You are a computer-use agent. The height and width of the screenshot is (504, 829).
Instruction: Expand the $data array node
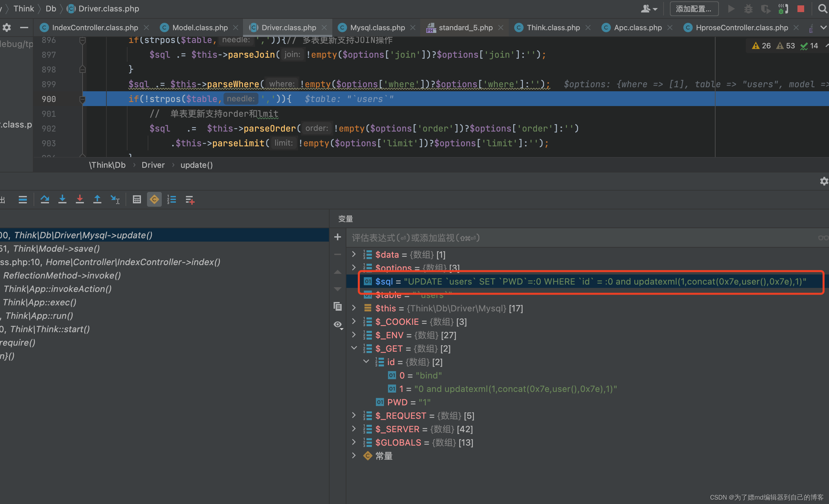tap(354, 254)
